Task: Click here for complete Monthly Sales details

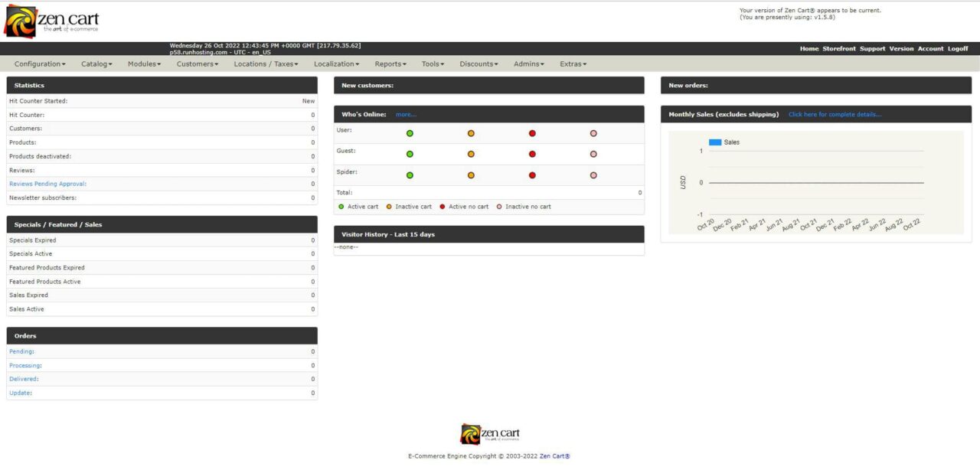Action: [x=834, y=114]
